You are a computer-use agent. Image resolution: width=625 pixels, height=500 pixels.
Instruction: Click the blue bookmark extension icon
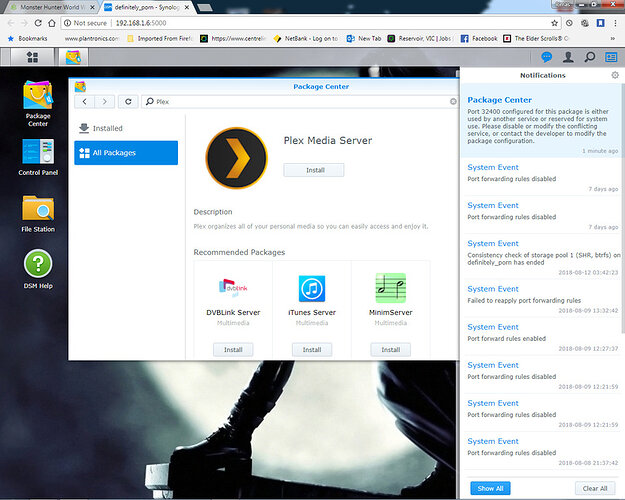(x=600, y=23)
